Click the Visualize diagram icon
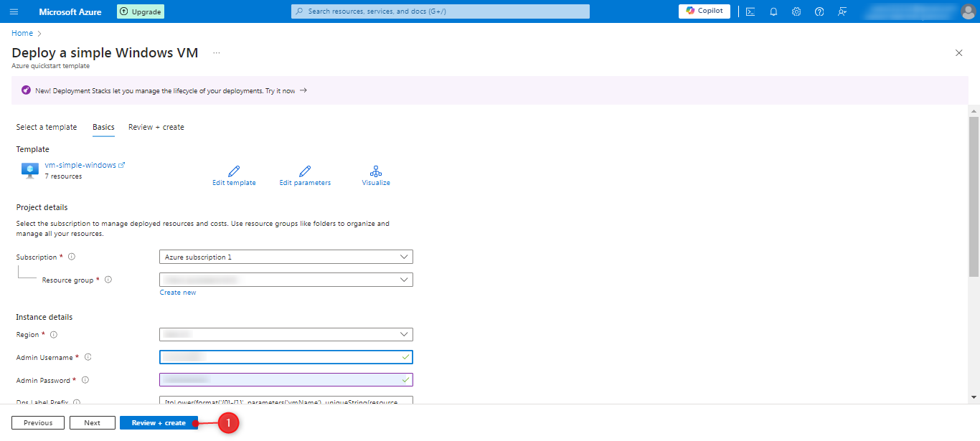Screen dimensions: 980x441 376,171
